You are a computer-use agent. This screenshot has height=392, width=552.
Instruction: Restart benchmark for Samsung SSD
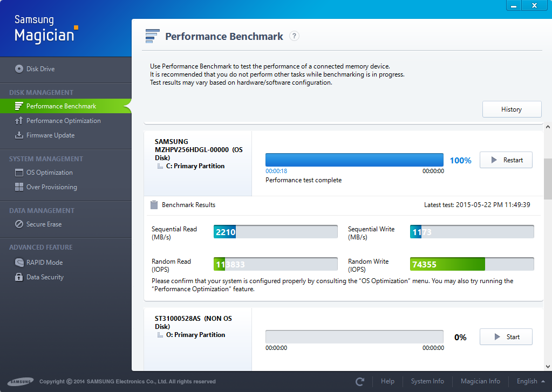tap(506, 160)
